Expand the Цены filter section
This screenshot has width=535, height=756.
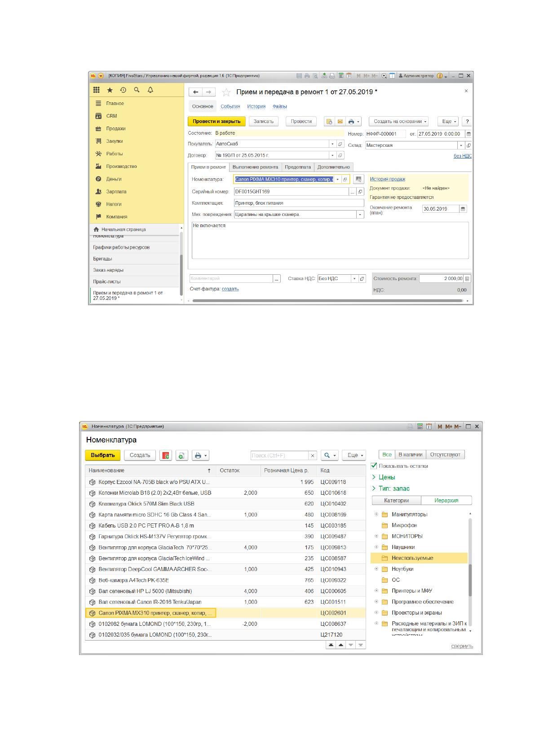pos(384,477)
